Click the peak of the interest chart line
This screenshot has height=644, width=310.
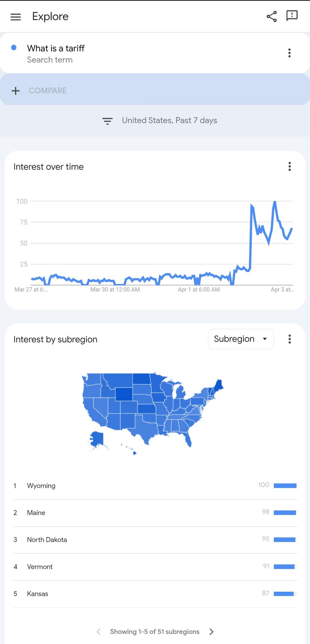pyautogui.click(x=275, y=202)
